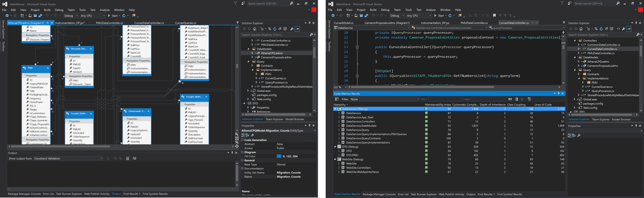Viewport: 644px width, 198px height.
Task: Open the Team menu in left window
Action: pos(71,10)
